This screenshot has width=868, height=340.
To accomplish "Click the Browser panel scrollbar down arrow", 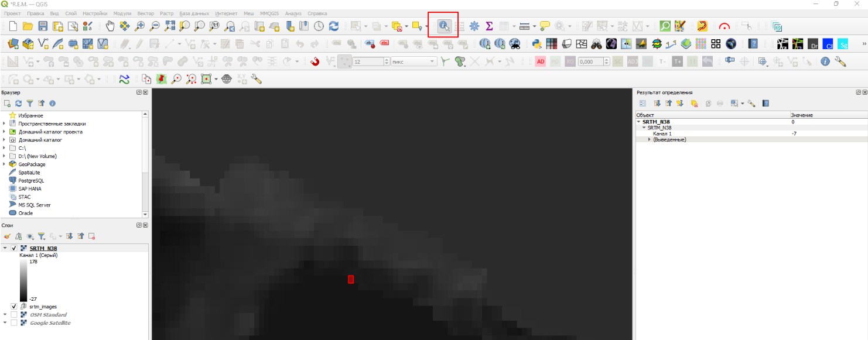I will tap(145, 214).
